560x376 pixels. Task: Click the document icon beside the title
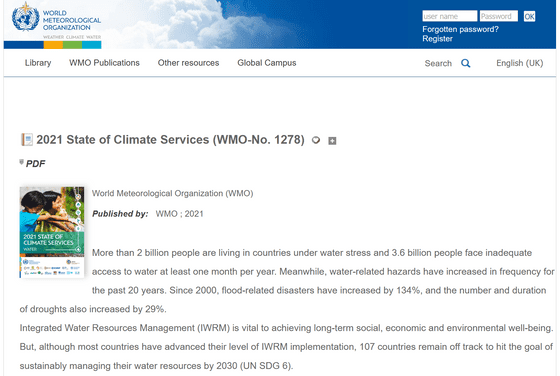point(27,140)
